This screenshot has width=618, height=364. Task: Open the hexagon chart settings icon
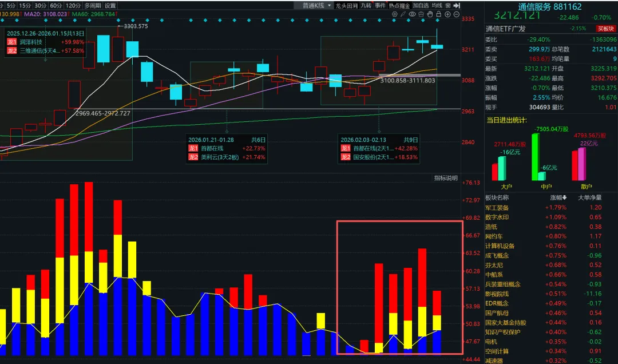[x=394, y=14]
